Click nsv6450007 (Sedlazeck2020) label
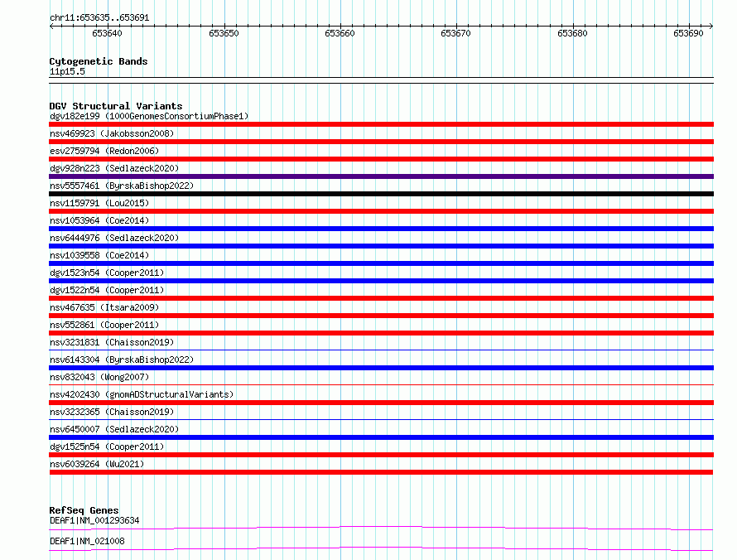Image resolution: width=737 pixels, height=560 pixels. pyautogui.click(x=114, y=429)
